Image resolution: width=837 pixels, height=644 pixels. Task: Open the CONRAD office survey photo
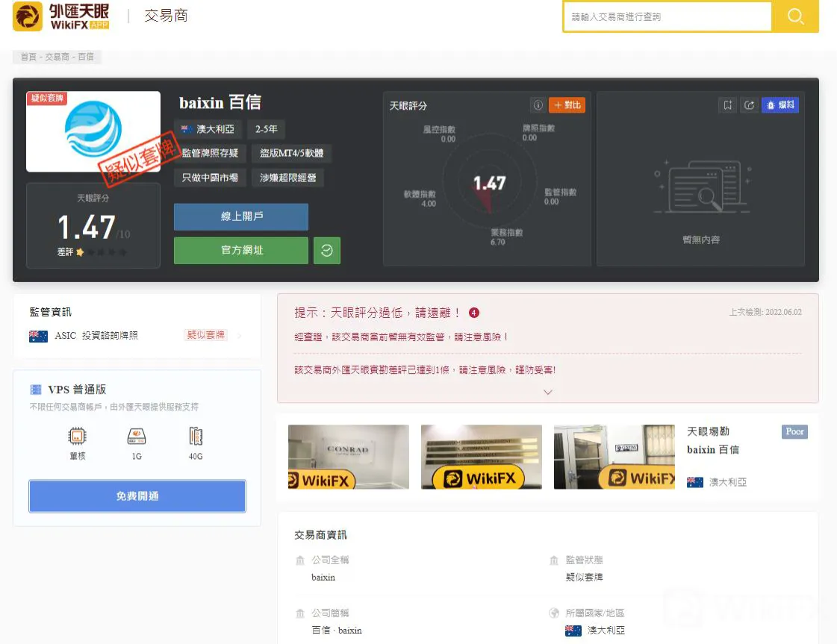tap(349, 457)
